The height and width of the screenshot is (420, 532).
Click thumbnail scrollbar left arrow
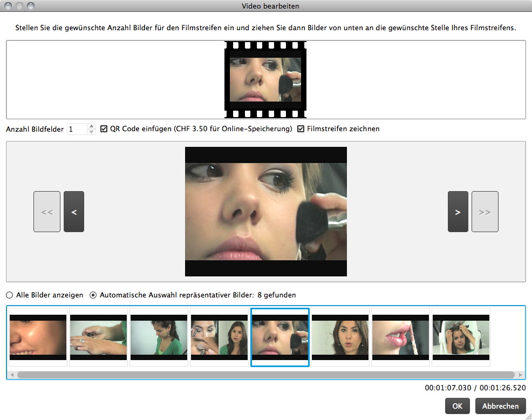pyautogui.click(x=12, y=375)
